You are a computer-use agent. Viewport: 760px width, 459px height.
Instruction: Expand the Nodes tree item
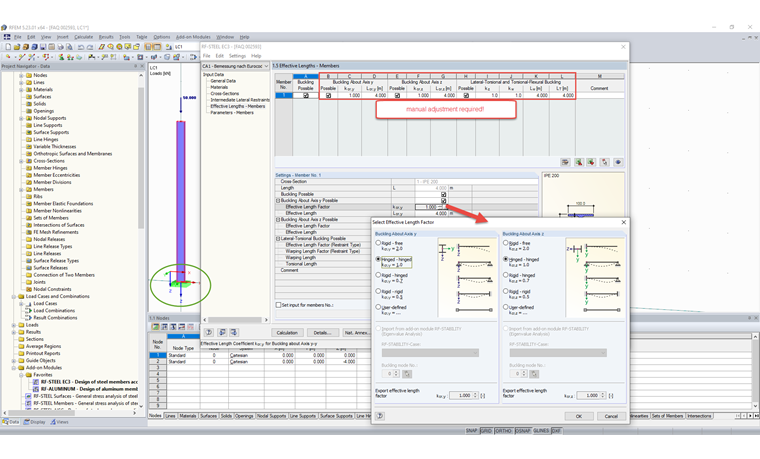click(x=21, y=75)
